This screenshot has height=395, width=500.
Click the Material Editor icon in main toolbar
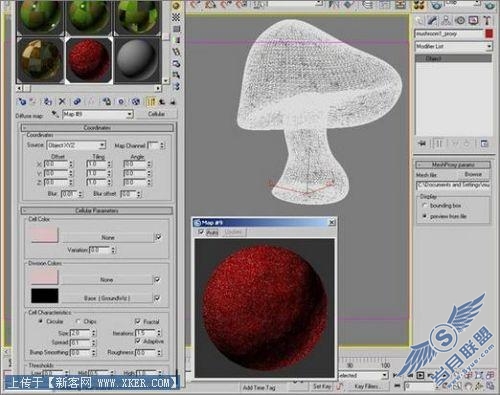click(419, 5)
